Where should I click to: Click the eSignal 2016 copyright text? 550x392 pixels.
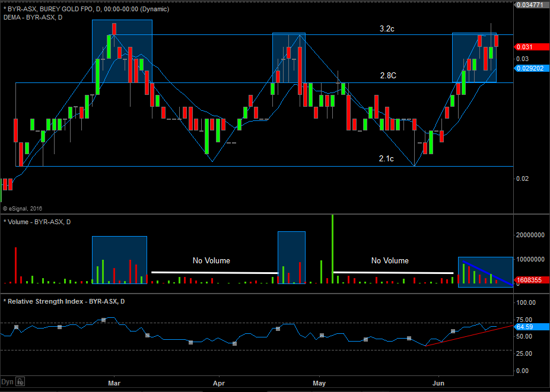[23, 209]
